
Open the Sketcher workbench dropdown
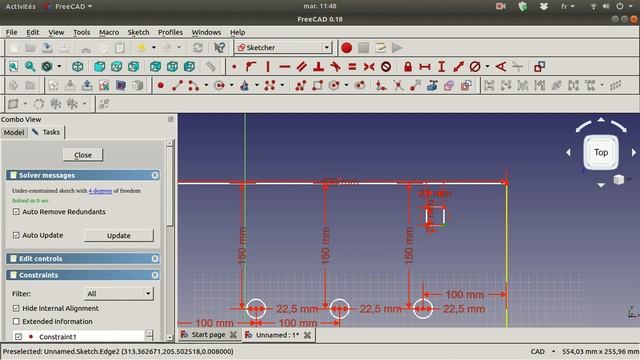(x=283, y=48)
